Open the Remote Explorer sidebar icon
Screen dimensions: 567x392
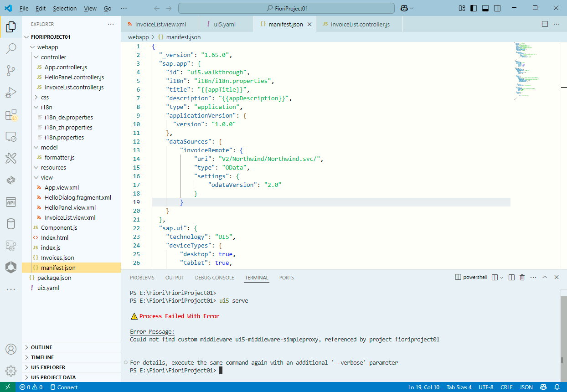pyautogui.click(x=11, y=136)
